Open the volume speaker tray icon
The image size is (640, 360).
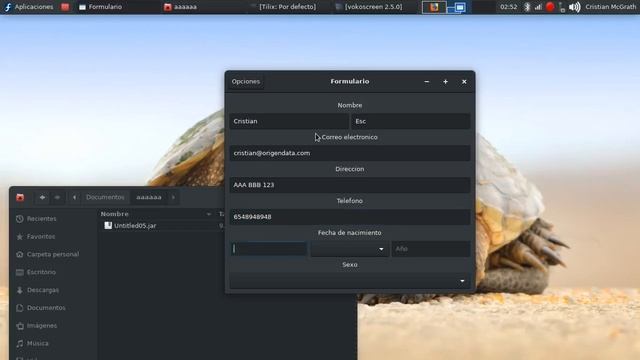pyautogui.click(x=574, y=7)
